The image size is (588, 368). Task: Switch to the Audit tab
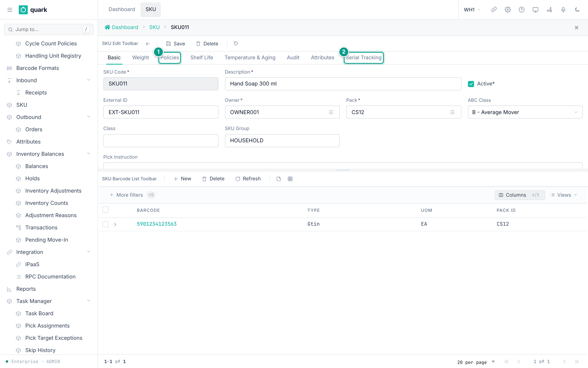pos(293,58)
